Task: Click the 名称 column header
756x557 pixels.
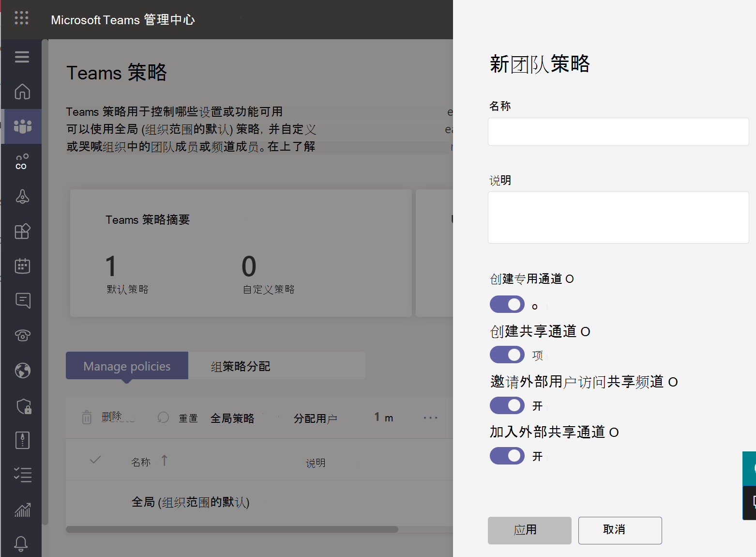Action: pyautogui.click(x=141, y=462)
